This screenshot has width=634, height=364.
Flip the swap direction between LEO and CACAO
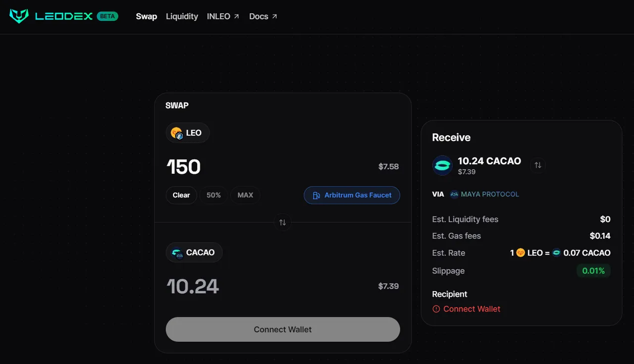click(x=282, y=222)
